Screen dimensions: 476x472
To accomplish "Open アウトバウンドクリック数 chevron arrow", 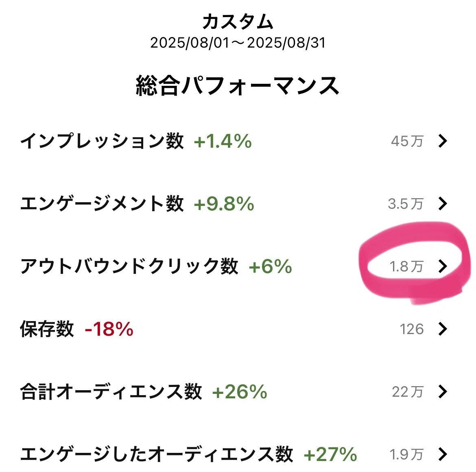I will [443, 266].
